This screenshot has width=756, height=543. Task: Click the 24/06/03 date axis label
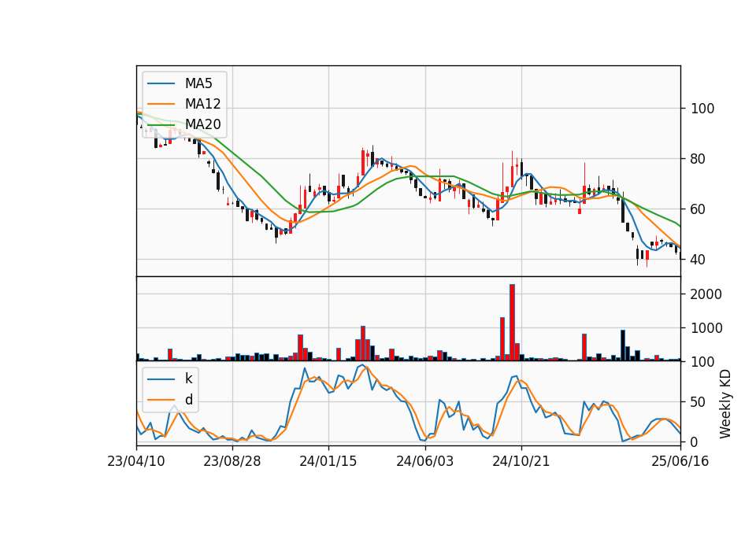pos(424,461)
